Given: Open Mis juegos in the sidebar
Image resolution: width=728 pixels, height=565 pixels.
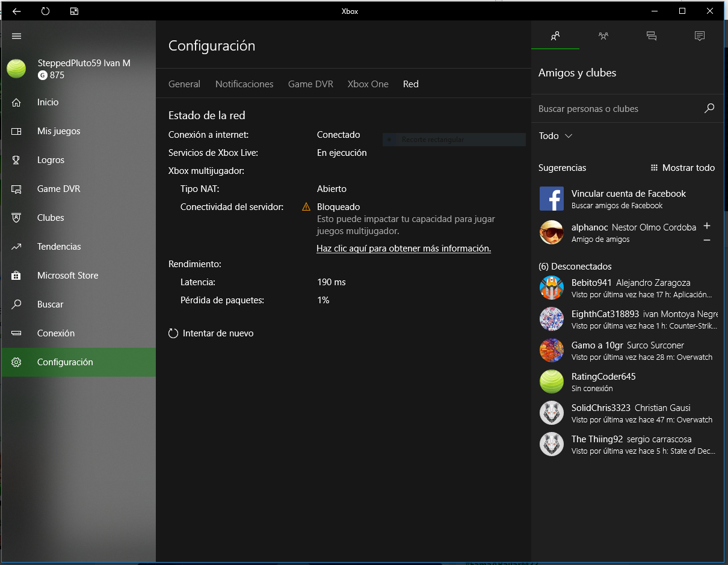Looking at the screenshot, I should [x=79, y=131].
